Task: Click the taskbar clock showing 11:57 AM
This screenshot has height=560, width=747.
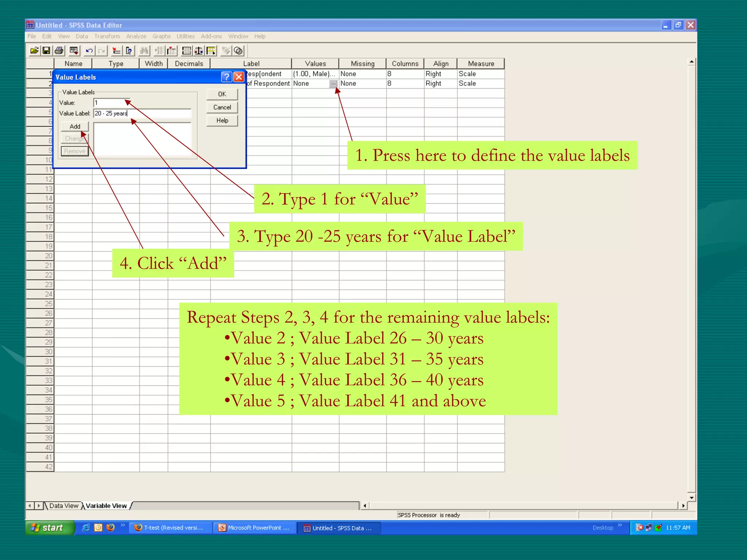Action: point(678,528)
